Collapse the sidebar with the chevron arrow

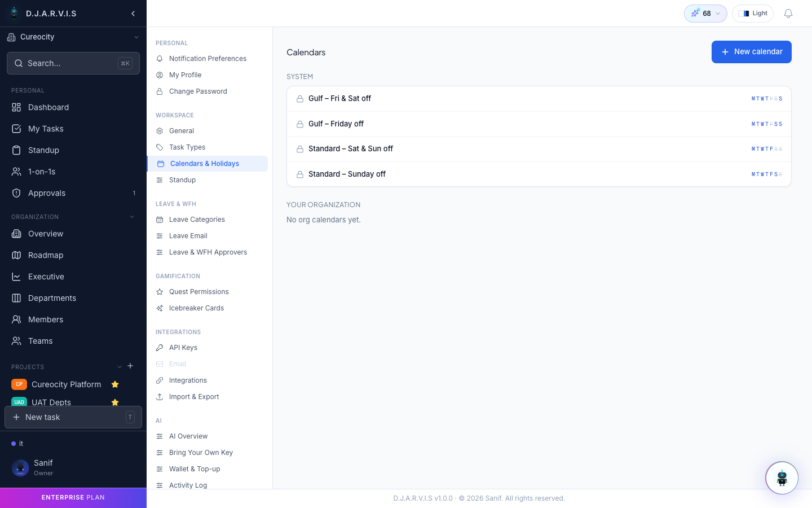tap(133, 14)
